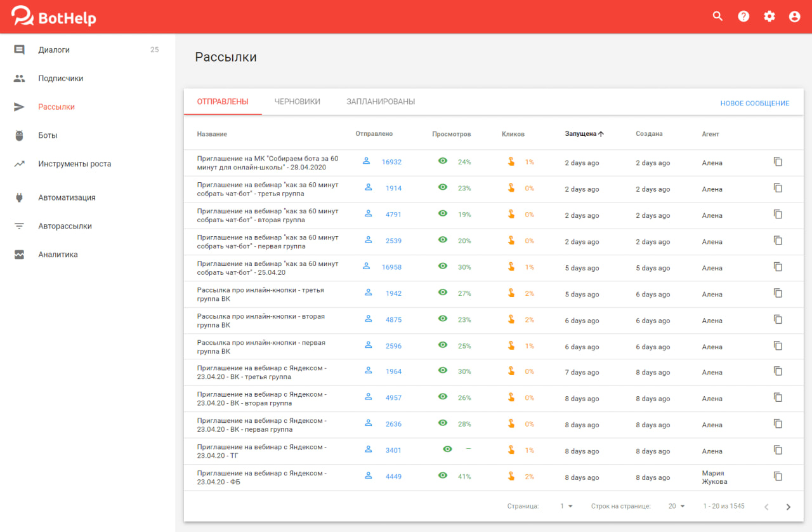The image size is (812, 532).
Task: Copy the top МК invitation broadcast
Action: [x=778, y=161]
